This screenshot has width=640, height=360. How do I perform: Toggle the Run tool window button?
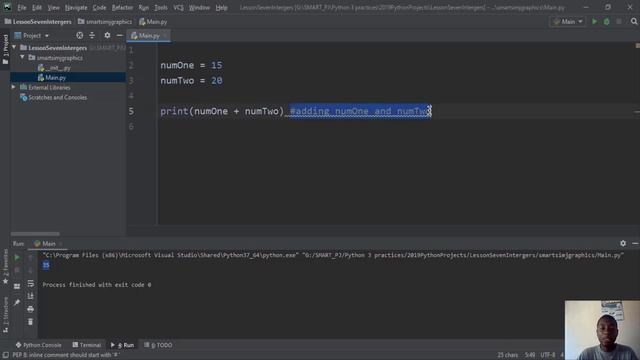(x=122, y=345)
